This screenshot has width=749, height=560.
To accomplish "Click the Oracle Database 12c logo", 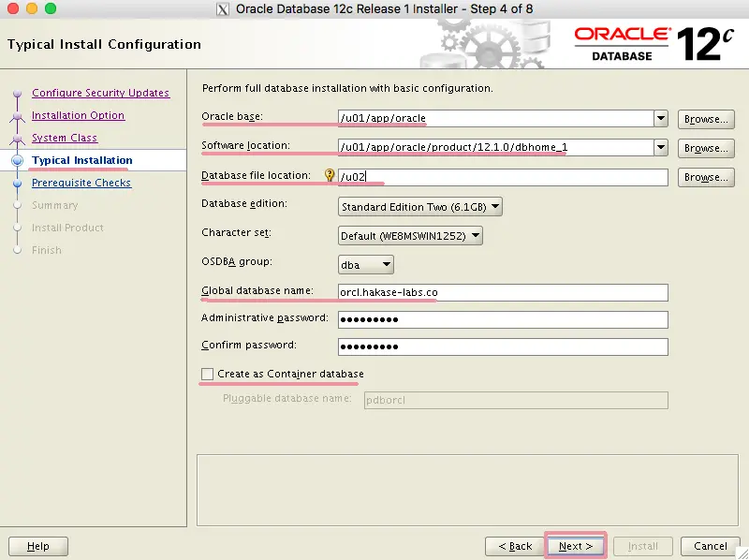I will pos(654,44).
